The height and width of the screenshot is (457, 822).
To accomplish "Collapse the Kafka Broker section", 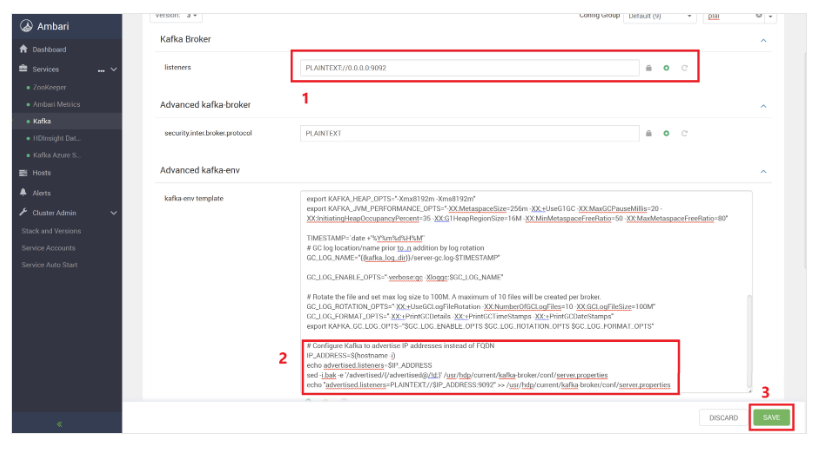I will (x=763, y=40).
